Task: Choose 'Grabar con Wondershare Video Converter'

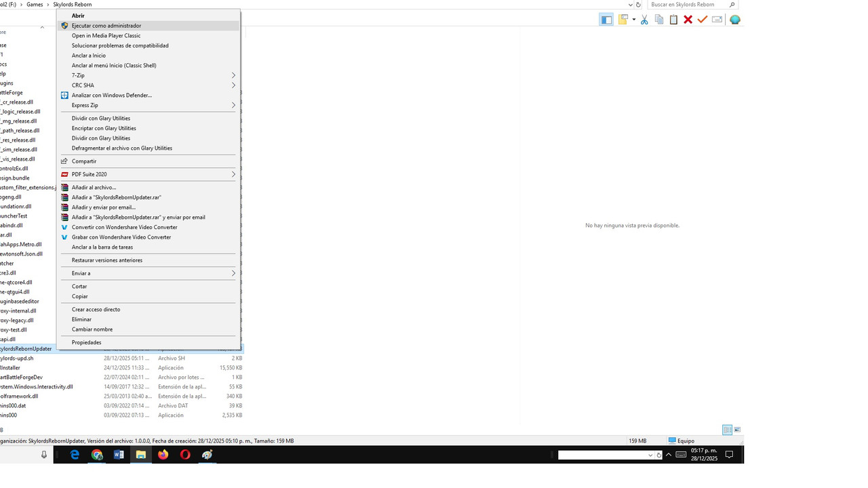Action: (x=148, y=237)
